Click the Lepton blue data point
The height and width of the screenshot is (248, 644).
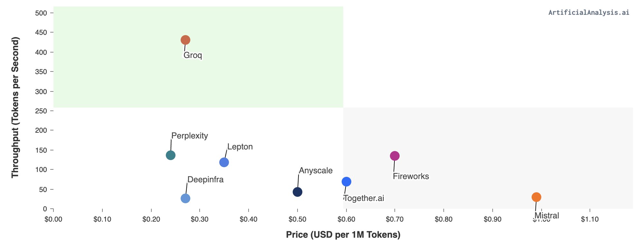tap(224, 162)
